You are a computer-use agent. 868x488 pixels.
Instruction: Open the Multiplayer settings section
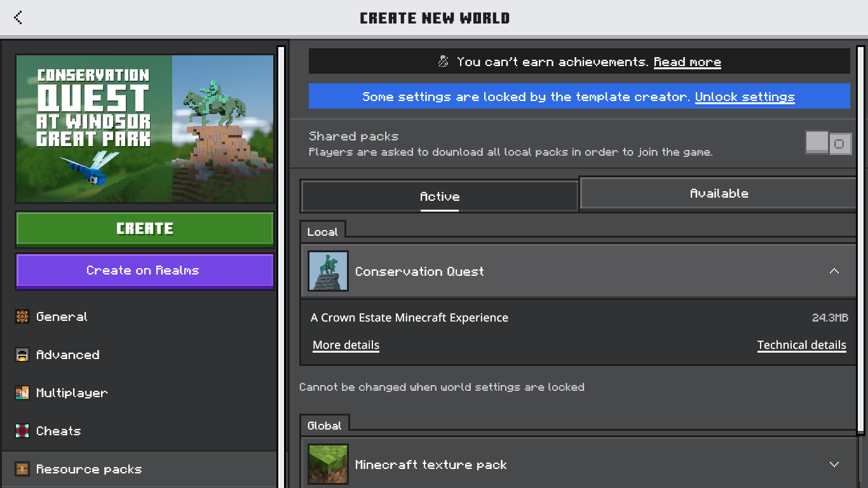click(139, 393)
